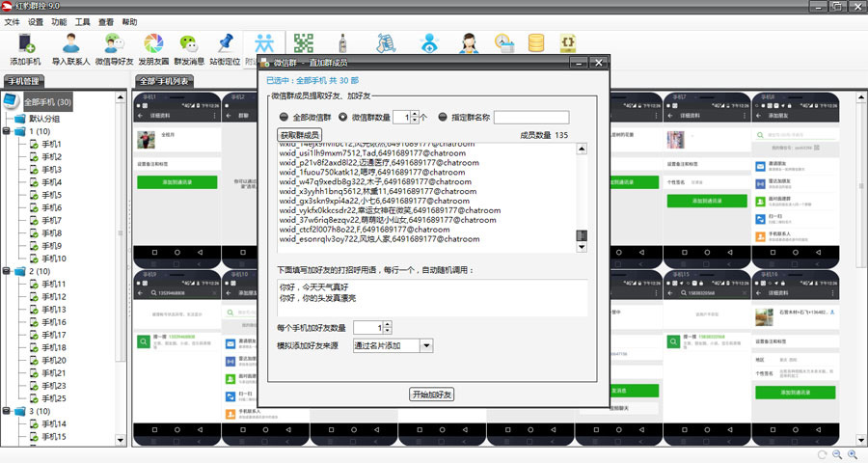Open the 模拟添加好友来源 dropdown

pyautogui.click(x=426, y=345)
